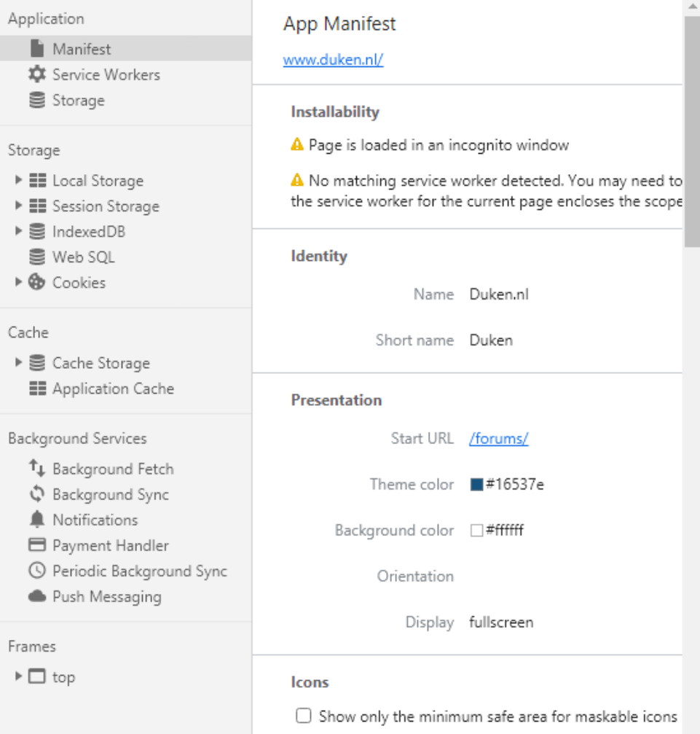Click the Manifest file icon
The image size is (700, 734).
[37, 48]
